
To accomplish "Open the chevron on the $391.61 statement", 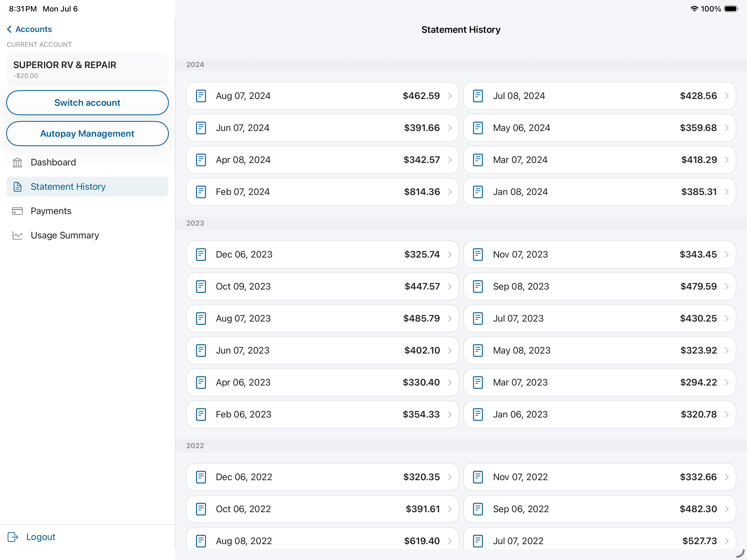I will (x=450, y=509).
